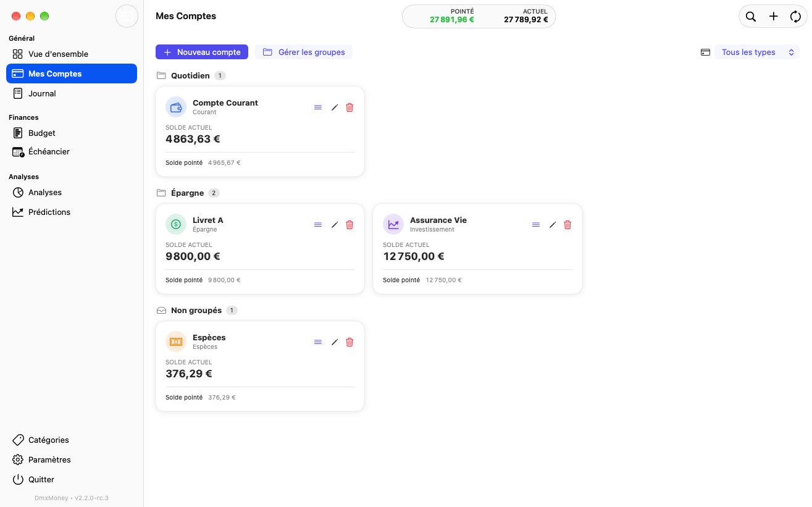Image resolution: width=812 pixels, height=507 pixels.
Task: Delete the Compte Courant account
Action: 349,107
